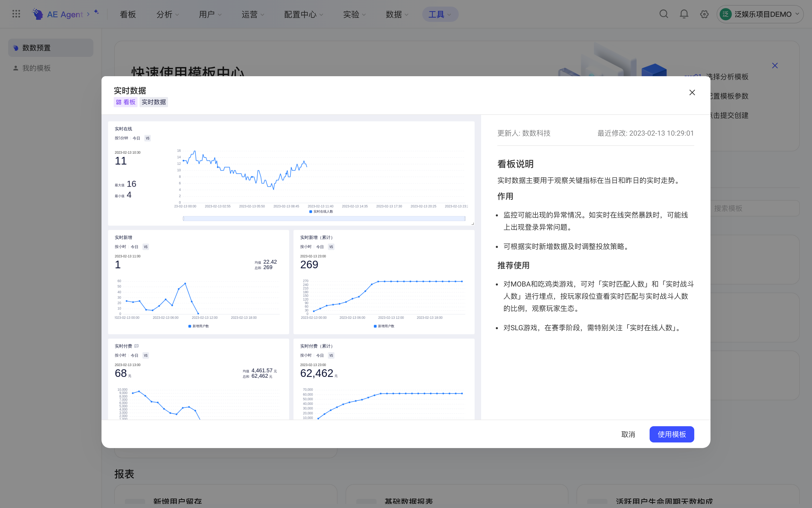Image resolution: width=812 pixels, height=508 pixels.
Task: Expand the 配置中心 menu
Action: 304,14
